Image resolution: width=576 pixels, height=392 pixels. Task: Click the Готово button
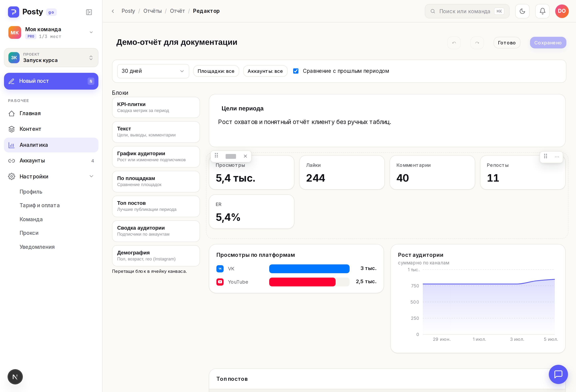(507, 43)
